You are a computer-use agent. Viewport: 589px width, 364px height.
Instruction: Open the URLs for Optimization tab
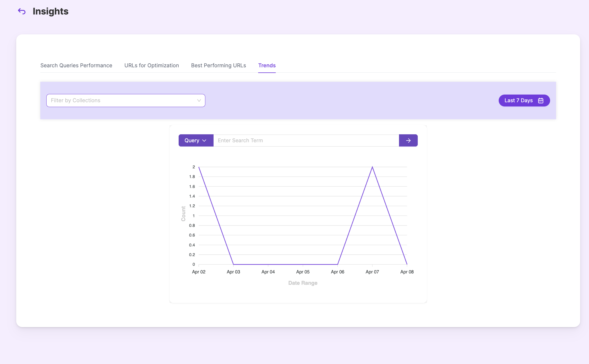pyautogui.click(x=152, y=66)
